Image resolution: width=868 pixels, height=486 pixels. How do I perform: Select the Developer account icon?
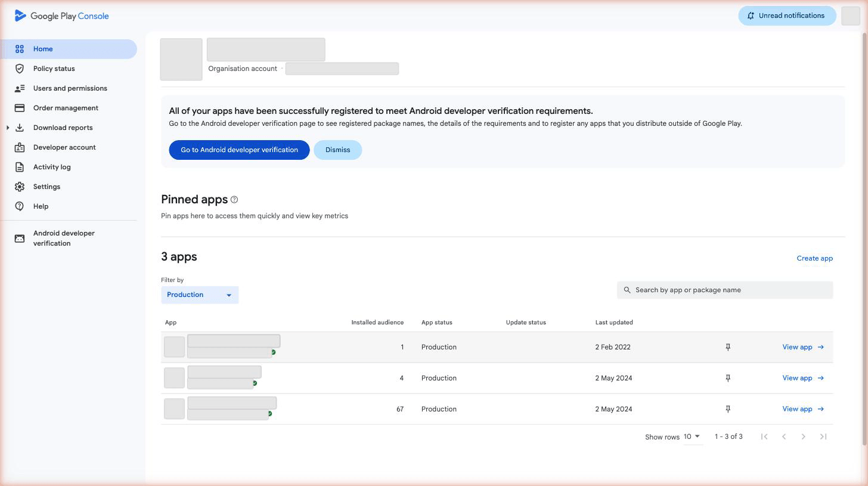20,147
